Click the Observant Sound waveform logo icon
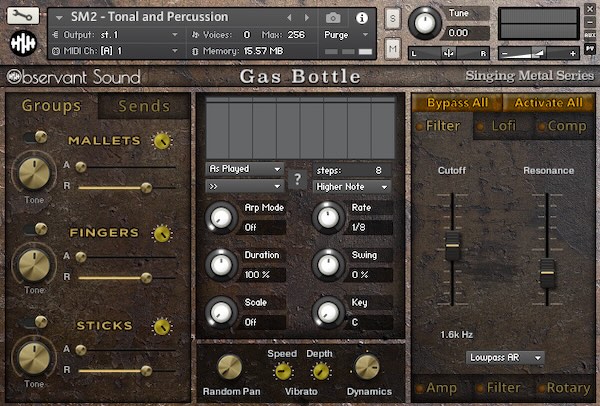 [x=23, y=43]
